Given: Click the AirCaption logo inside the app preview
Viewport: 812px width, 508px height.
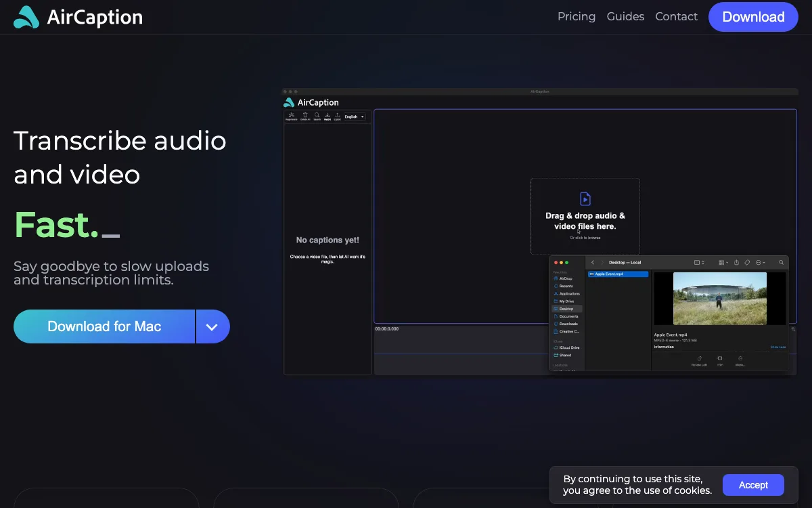Looking at the screenshot, I should [x=311, y=102].
